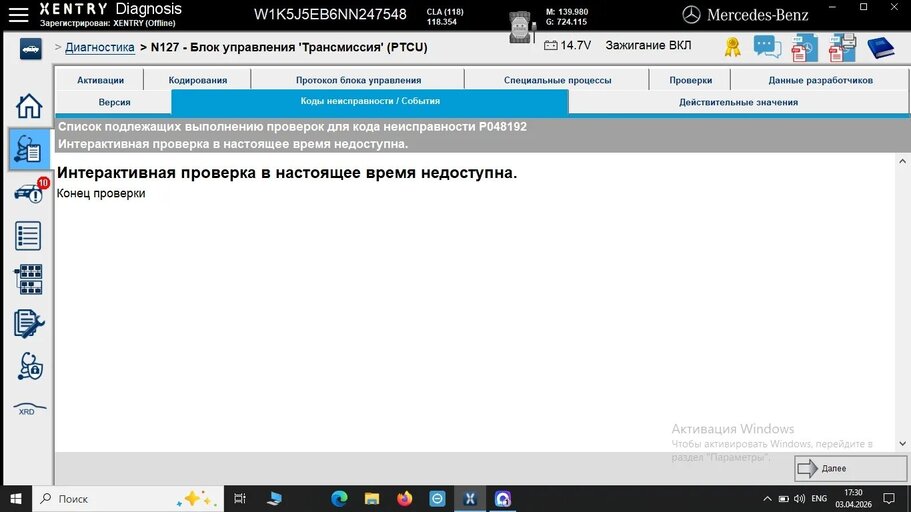The image size is (911, 512).
Task: Click the vehicle icon beside the breadcrumb
Action: coord(30,49)
